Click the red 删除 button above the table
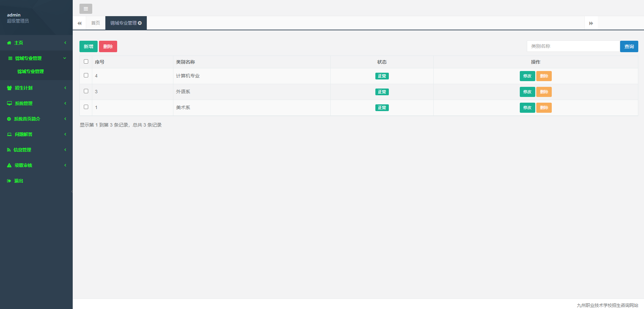Screen dimensions: 644x309 point(108,46)
